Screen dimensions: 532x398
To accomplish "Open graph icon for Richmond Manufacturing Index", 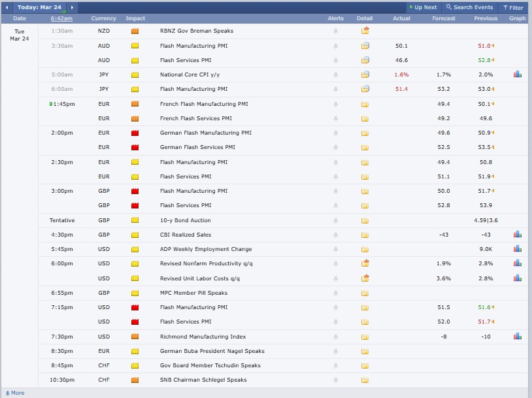I will point(517,337).
